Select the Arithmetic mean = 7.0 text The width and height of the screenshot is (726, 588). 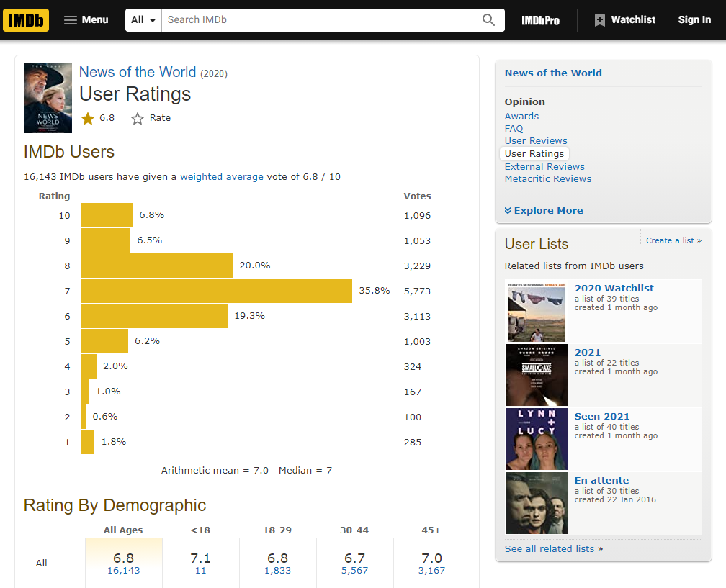click(x=215, y=471)
